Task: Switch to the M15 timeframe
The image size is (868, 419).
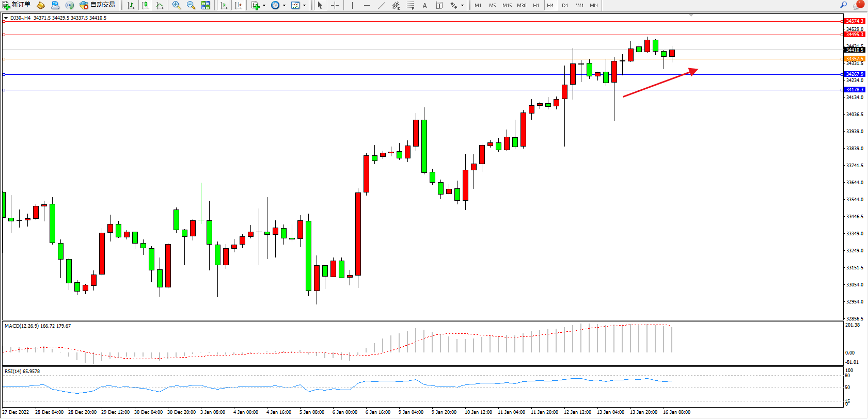Action: pos(507,5)
